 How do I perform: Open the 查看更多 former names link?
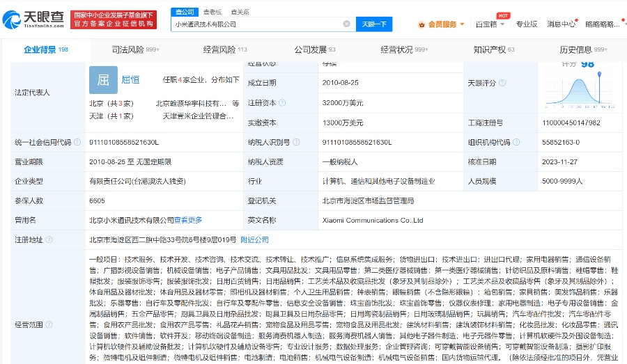pos(188,220)
